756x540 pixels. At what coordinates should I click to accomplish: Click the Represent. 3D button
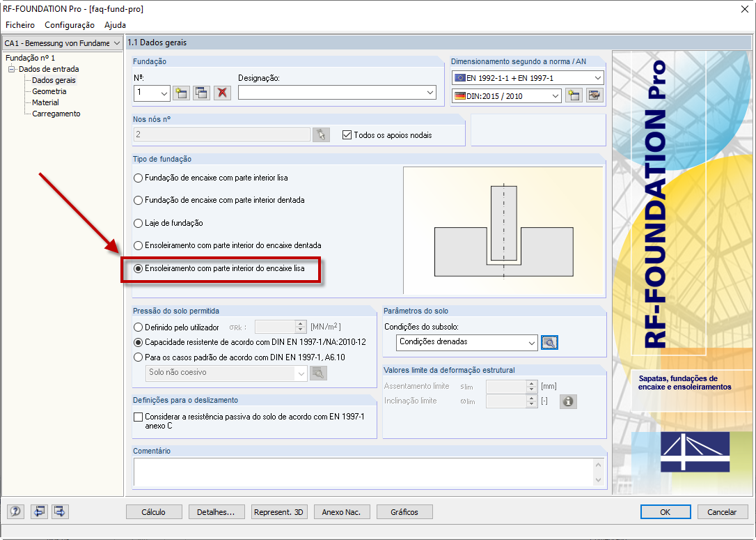279,512
